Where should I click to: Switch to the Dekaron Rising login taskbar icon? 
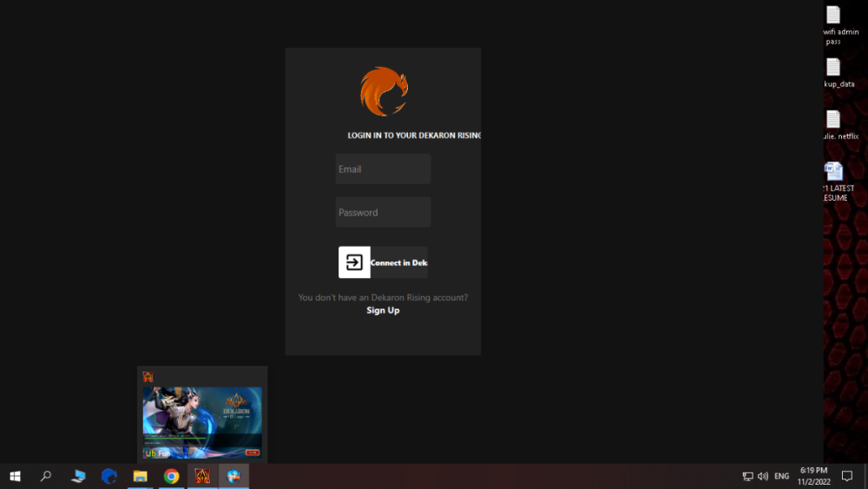233,476
